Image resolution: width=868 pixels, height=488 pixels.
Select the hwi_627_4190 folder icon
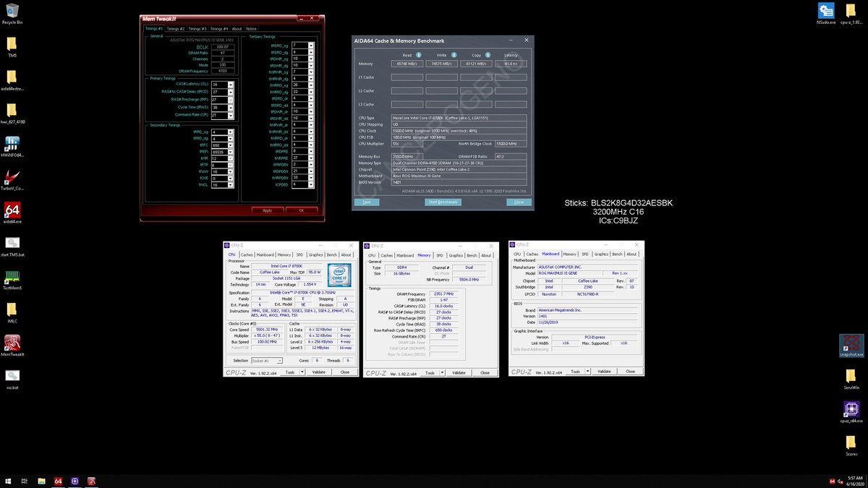pos(12,113)
